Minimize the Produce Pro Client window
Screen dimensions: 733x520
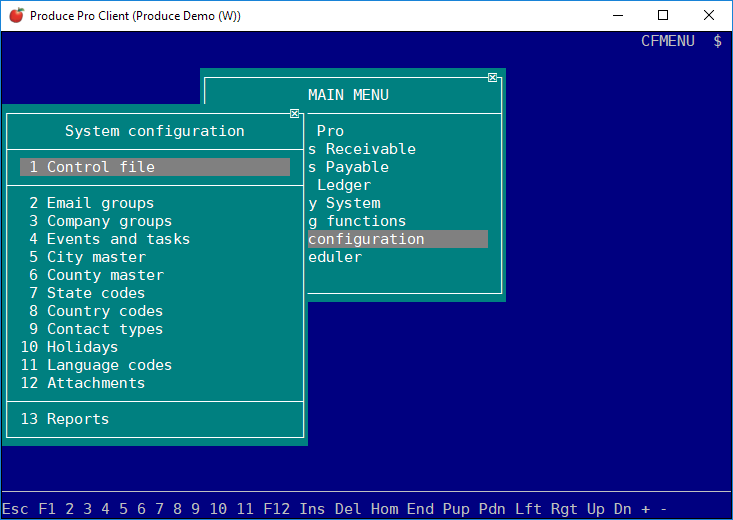(618, 15)
